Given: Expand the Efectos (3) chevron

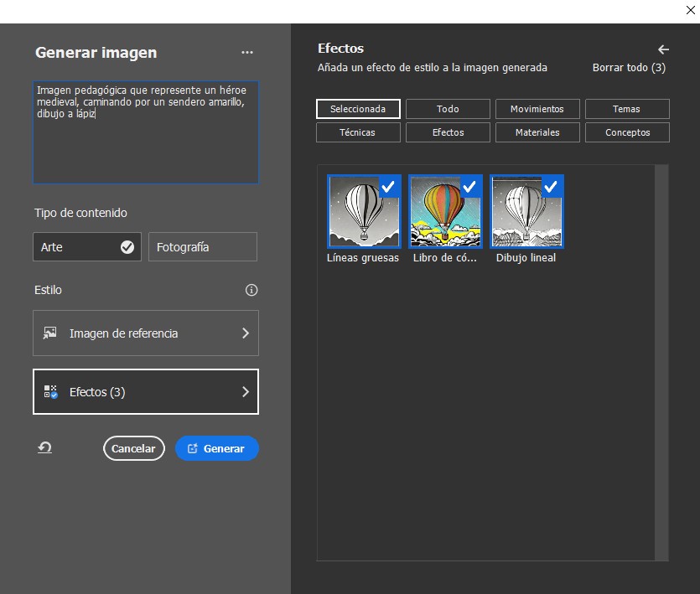Looking at the screenshot, I should pos(245,392).
